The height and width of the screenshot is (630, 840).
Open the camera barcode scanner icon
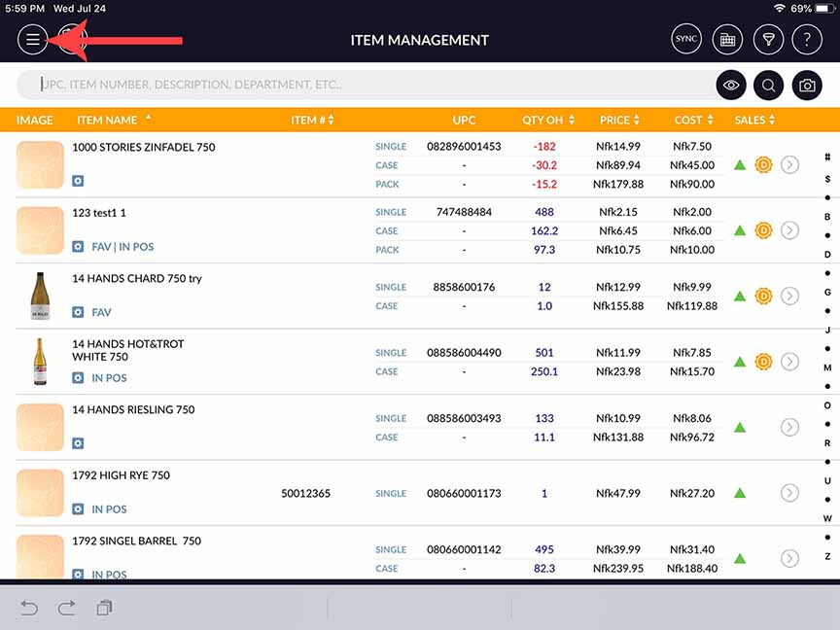(807, 86)
